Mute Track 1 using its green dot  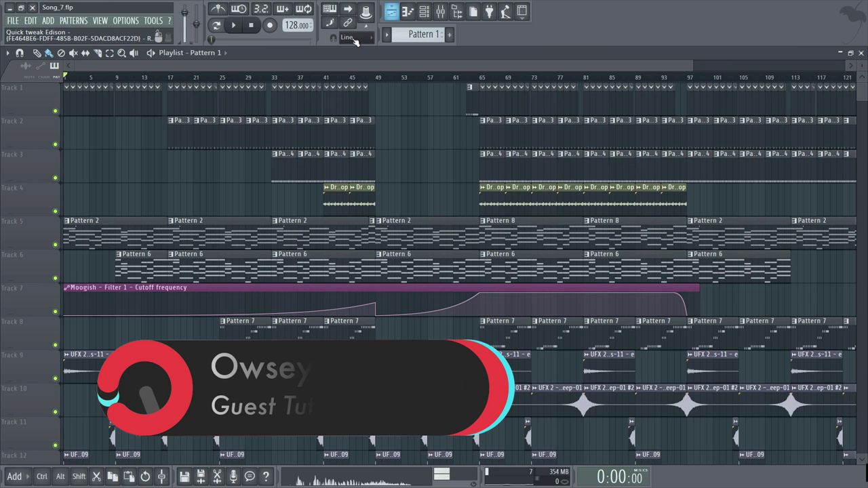56,111
